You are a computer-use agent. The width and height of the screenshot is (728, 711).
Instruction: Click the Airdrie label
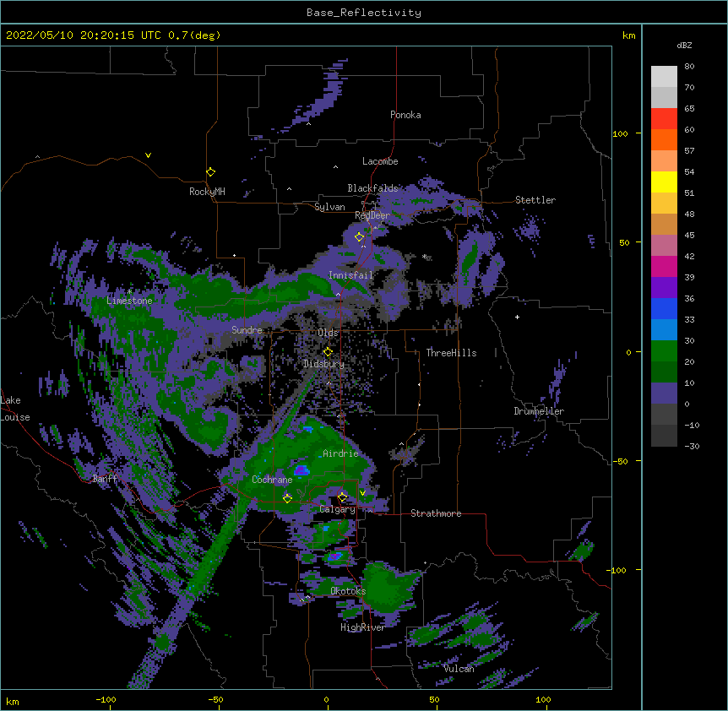coord(340,453)
